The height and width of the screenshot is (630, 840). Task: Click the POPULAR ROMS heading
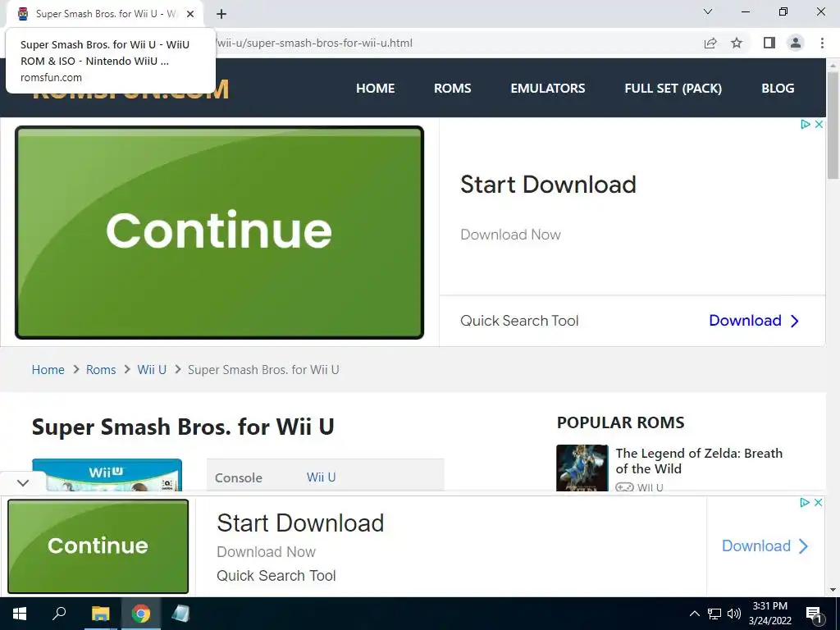pos(620,422)
